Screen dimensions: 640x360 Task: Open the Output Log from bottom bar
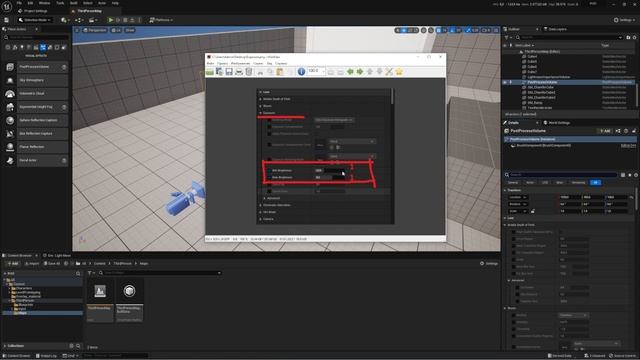coord(46,356)
